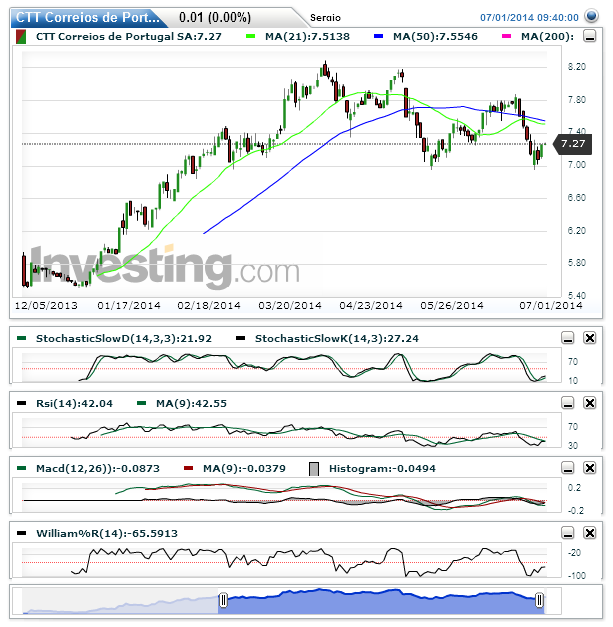Select the CTT Correios de Port... tab
Viewport: 613px width, 627px height.
coord(88,18)
